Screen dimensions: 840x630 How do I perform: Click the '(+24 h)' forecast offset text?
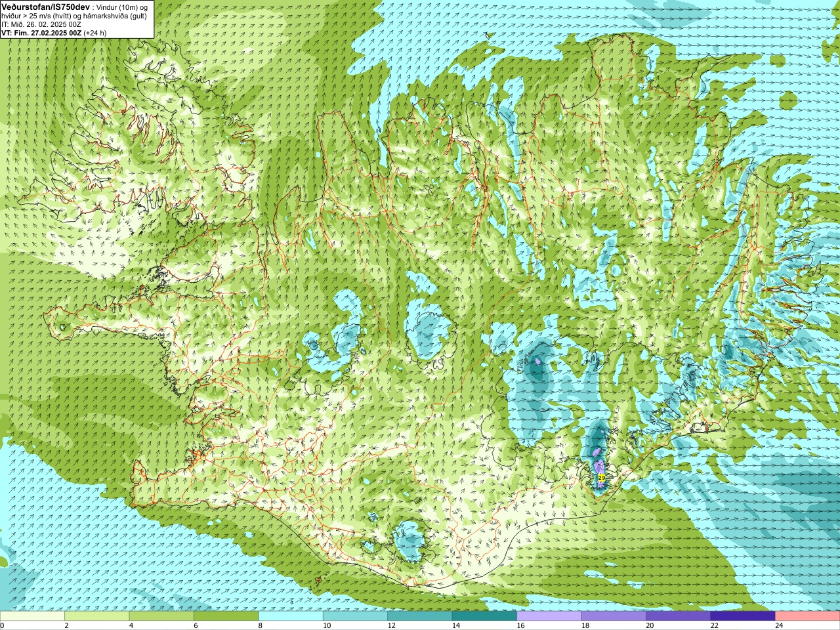click(x=95, y=33)
